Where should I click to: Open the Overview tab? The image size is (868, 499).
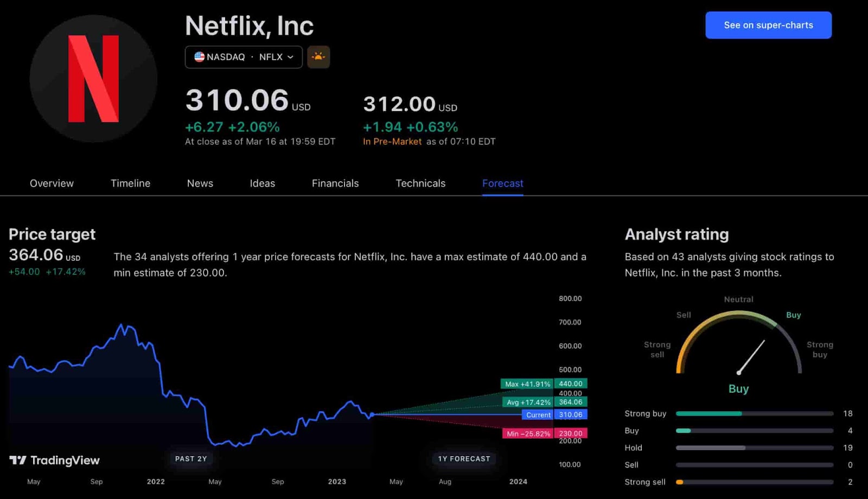pos(52,183)
